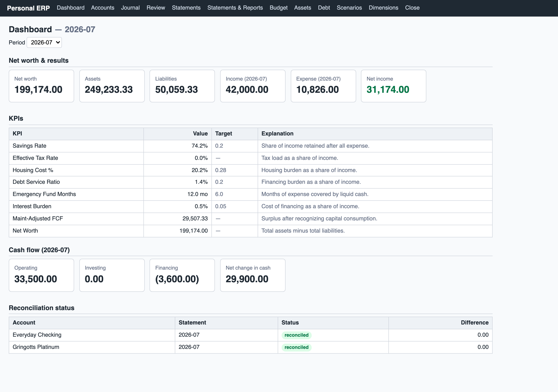The width and height of the screenshot is (558, 392).
Task: Navigate to Review
Action: (x=156, y=8)
